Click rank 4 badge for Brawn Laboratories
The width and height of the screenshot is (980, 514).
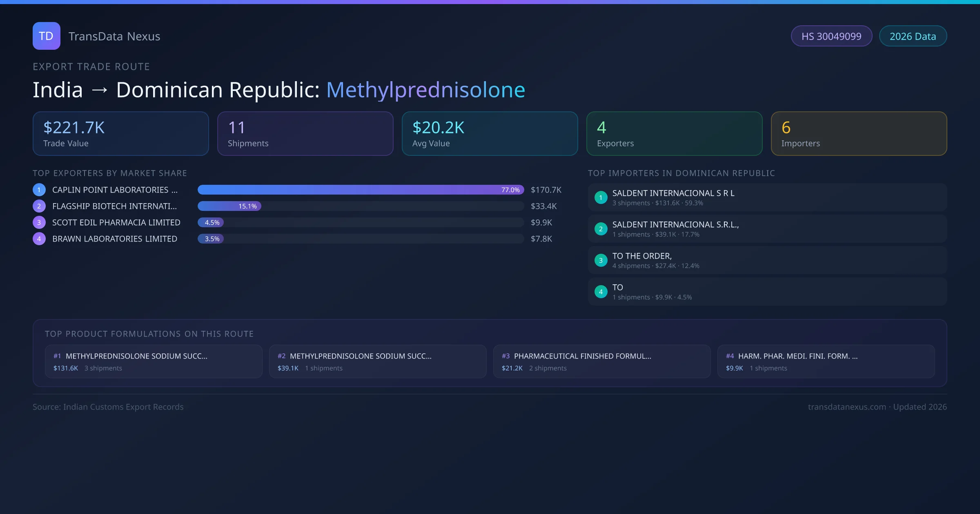pyautogui.click(x=39, y=239)
